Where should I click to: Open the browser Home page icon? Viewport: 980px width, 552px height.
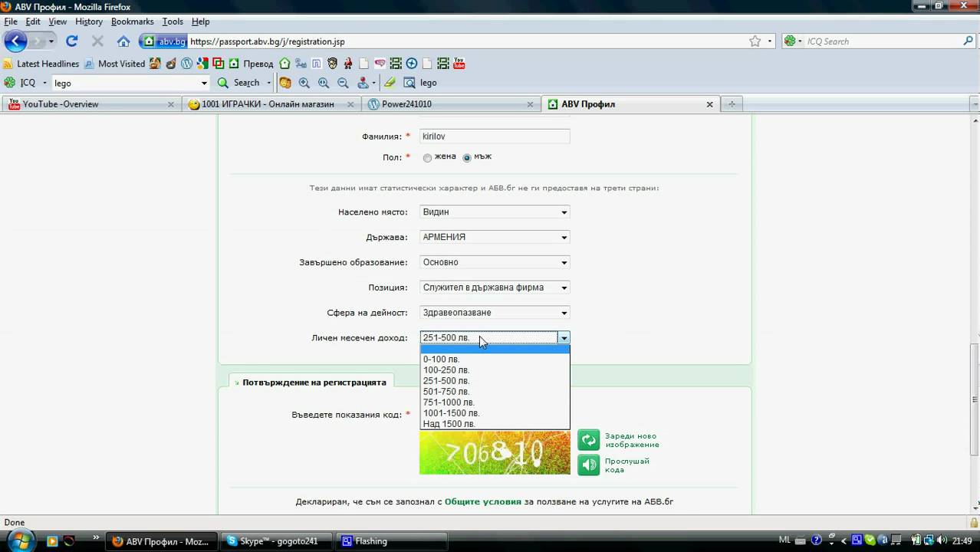[x=123, y=41]
